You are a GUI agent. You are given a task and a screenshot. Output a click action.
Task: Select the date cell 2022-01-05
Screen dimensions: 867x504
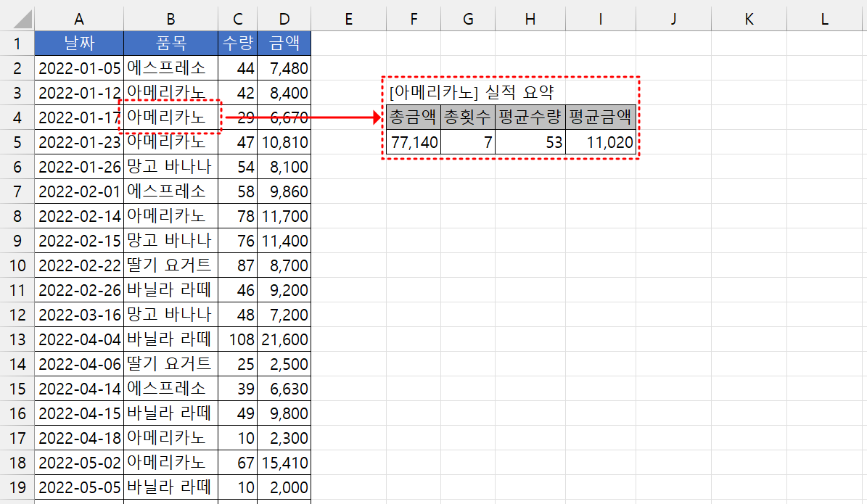click(x=78, y=67)
